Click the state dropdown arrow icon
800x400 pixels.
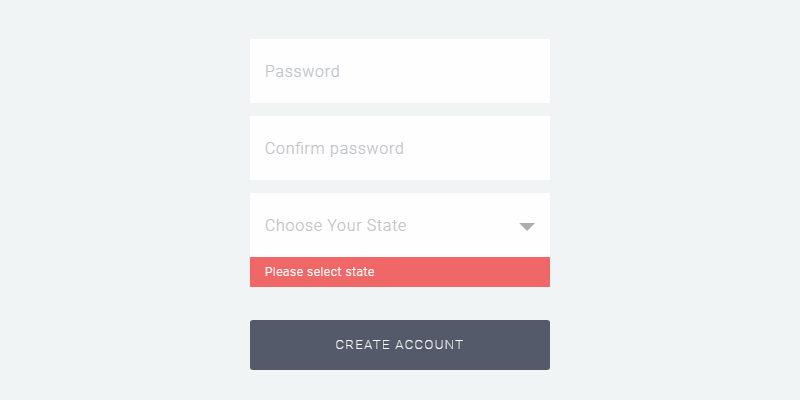point(528,227)
